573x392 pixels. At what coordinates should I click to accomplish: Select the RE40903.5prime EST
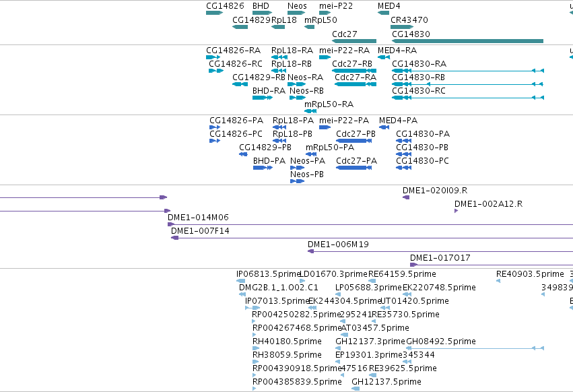[498, 281]
